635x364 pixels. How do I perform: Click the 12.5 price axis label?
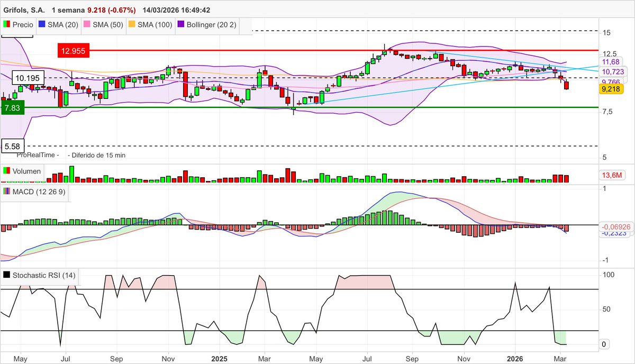[609, 54]
